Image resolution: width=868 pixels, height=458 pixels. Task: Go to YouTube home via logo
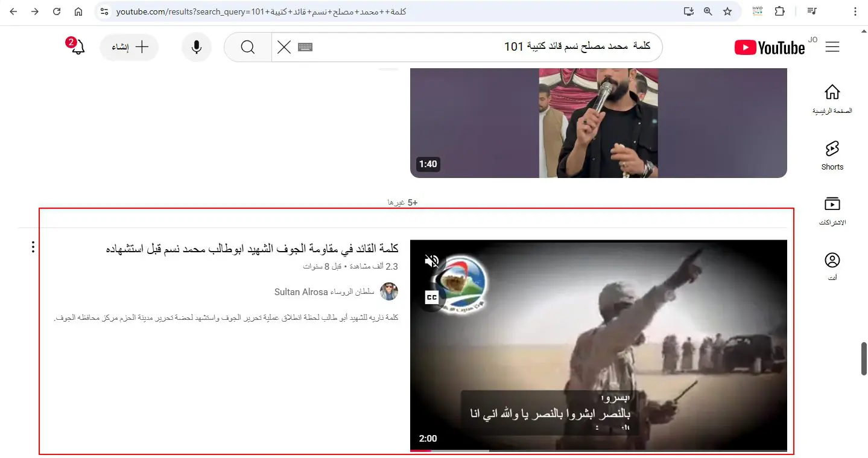(770, 47)
